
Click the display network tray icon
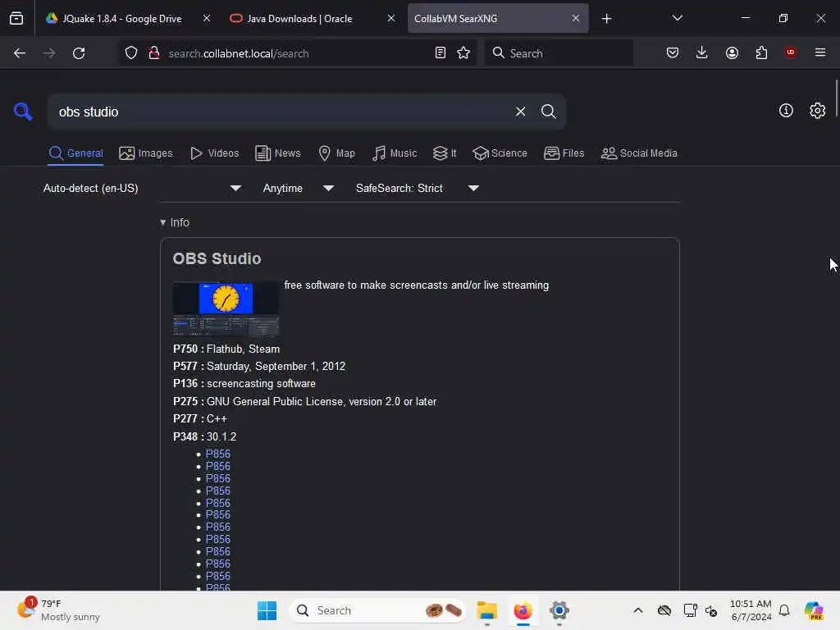(x=690, y=610)
